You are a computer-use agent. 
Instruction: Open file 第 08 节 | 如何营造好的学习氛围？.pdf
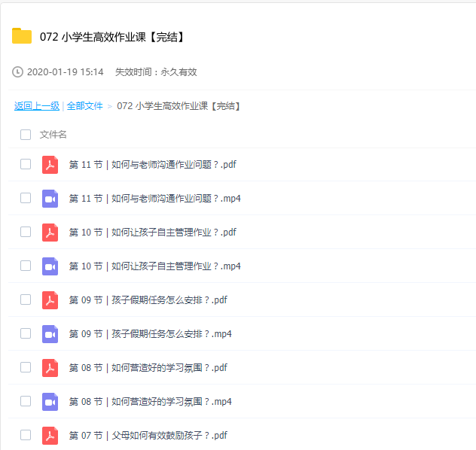point(148,368)
